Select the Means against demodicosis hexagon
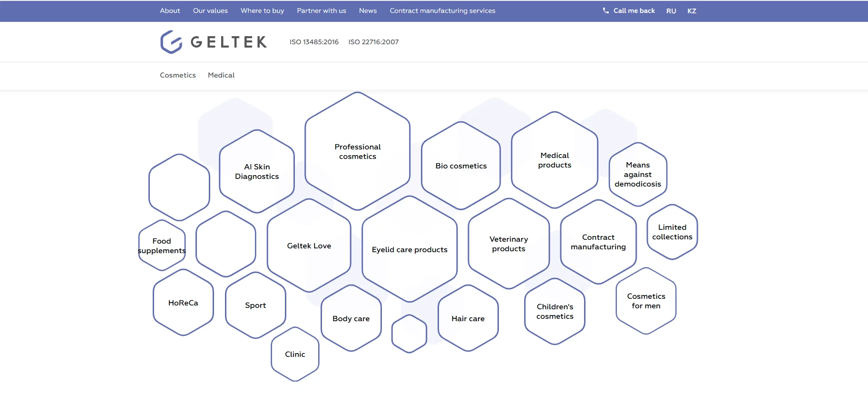Viewport: 868px width, 403px height. tap(637, 174)
